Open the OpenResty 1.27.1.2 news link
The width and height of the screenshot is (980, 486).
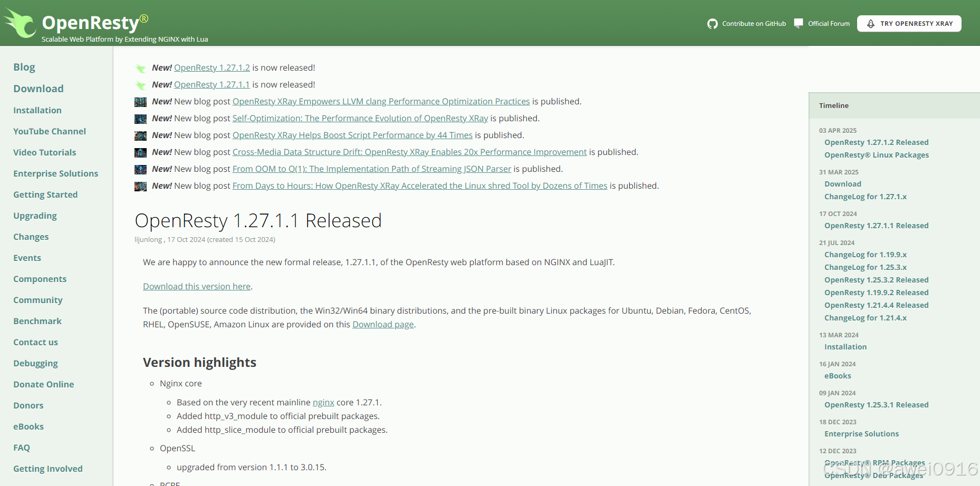pos(212,67)
